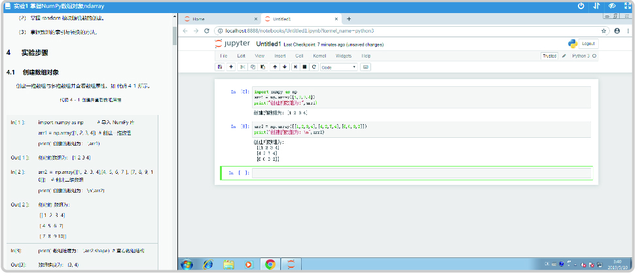Toggle fullscreen with the expand arrows icon
644x277 pixels.
tap(628, 6)
